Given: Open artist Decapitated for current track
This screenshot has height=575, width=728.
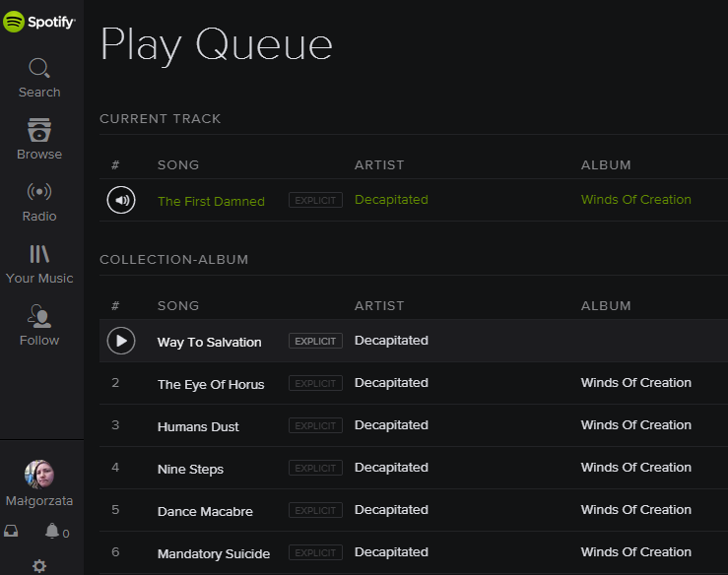Looking at the screenshot, I should point(391,200).
